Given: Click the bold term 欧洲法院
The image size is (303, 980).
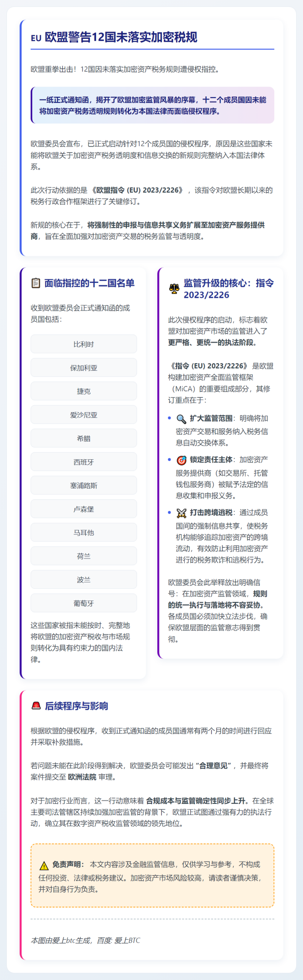Looking at the screenshot, I should click(x=82, y=777).
